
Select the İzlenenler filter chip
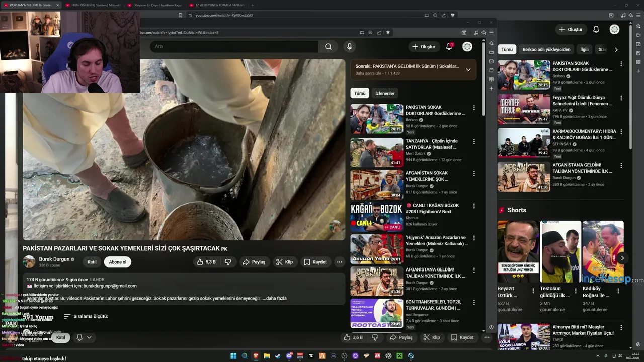[x=385, y=93]
